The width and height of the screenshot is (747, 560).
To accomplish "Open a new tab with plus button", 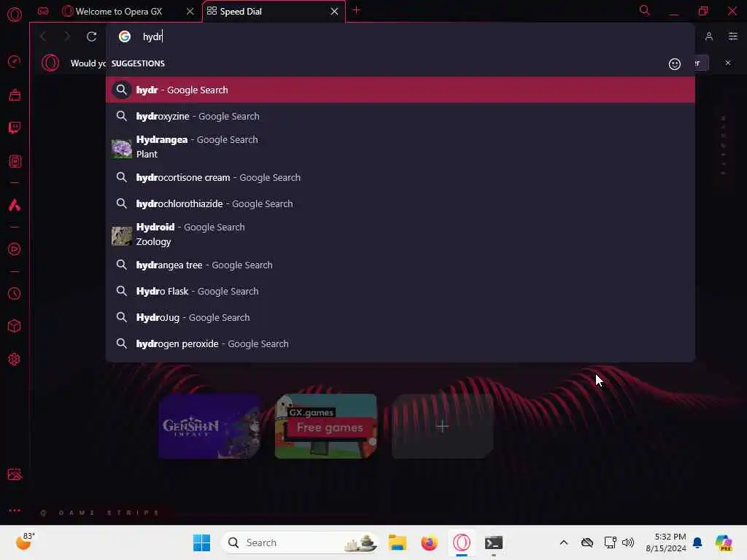I will (x=356, y=10).
